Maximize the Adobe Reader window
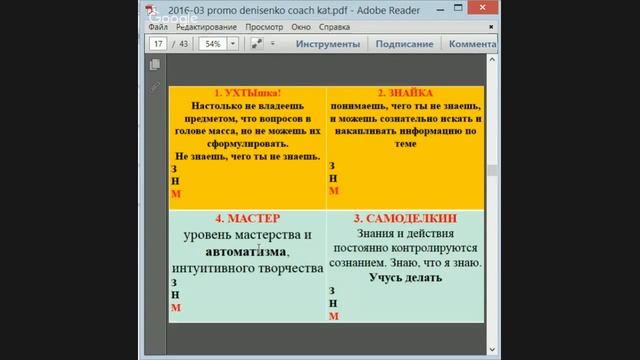The image size is (640, 360). pyautogui.click(x=458, y=8)
